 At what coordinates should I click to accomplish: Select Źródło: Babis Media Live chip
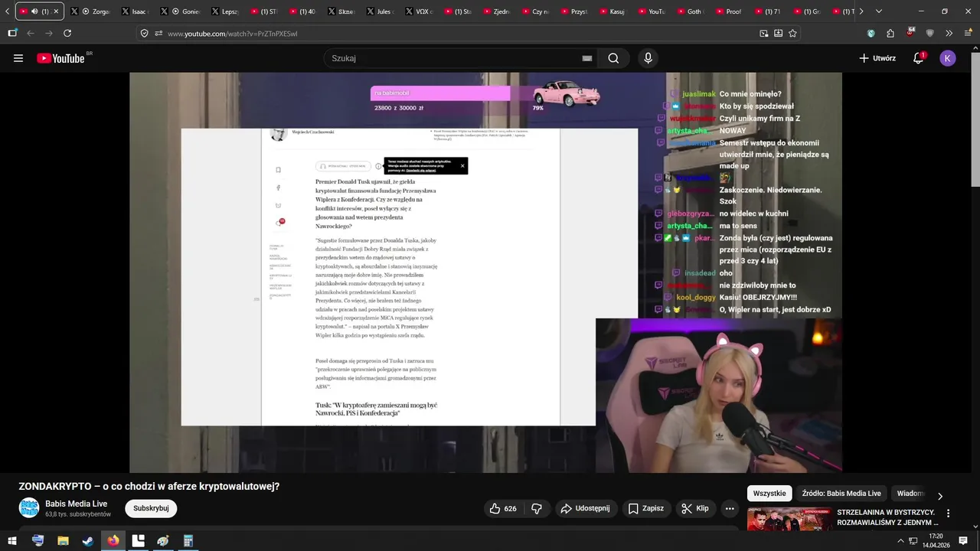pos(842,494)
